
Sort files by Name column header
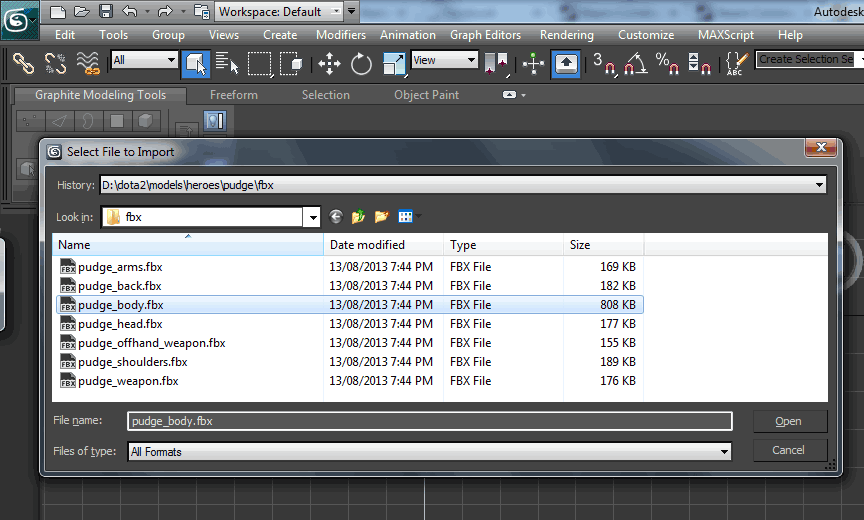pos(188,245)
